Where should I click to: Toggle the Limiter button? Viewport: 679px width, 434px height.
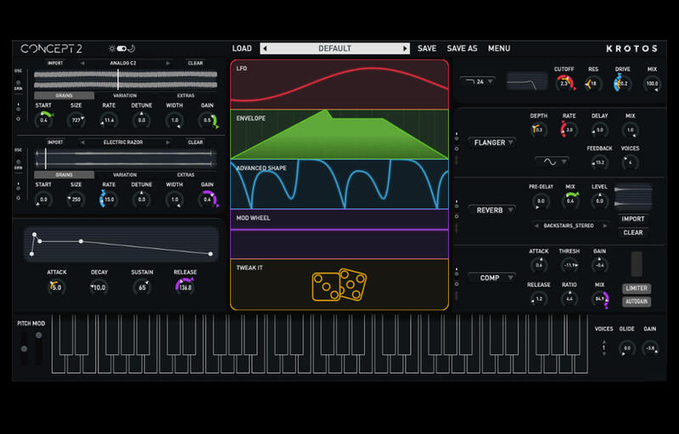[x=637, y=288]
